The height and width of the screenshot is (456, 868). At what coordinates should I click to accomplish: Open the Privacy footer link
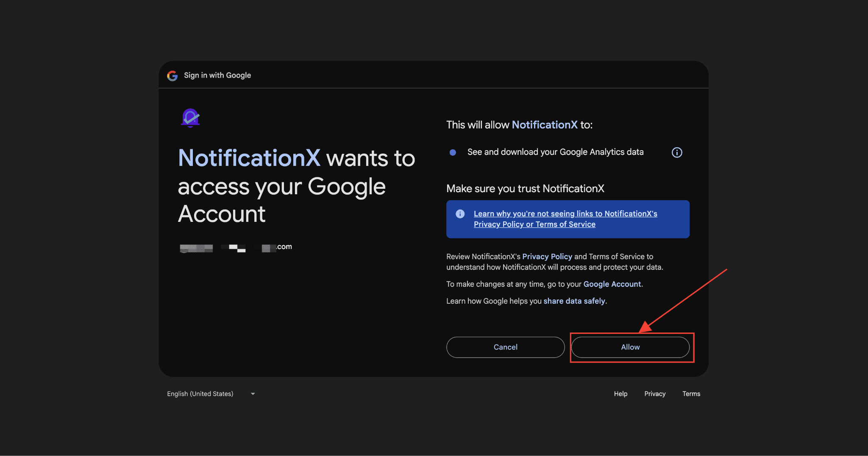tap(655, 394)
